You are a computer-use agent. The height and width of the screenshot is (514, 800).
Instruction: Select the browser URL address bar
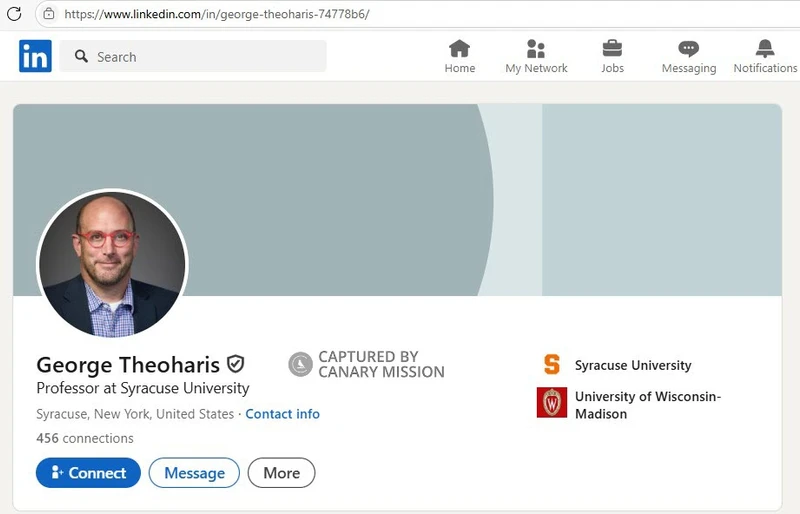click(x=400, y=14)
